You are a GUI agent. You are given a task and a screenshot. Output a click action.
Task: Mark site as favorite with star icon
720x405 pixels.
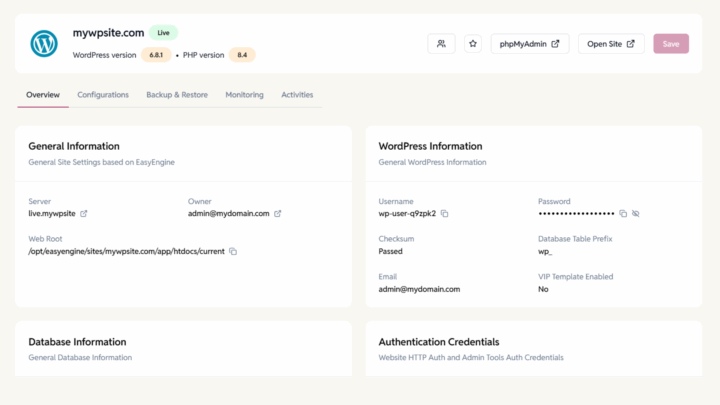tap(472, 44)
